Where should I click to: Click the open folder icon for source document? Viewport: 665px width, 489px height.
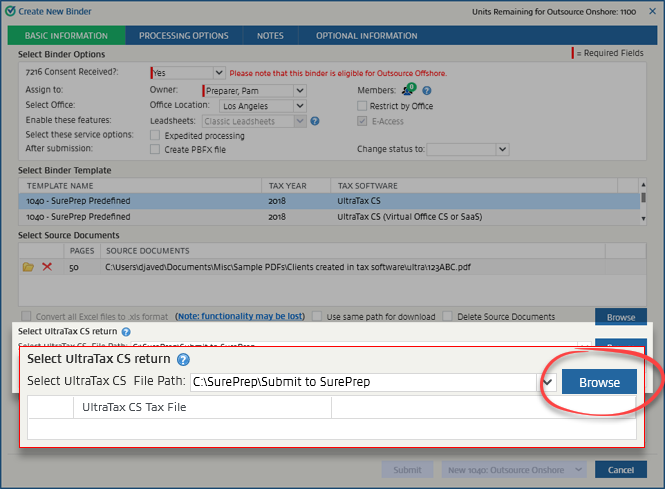pos(28,267)
